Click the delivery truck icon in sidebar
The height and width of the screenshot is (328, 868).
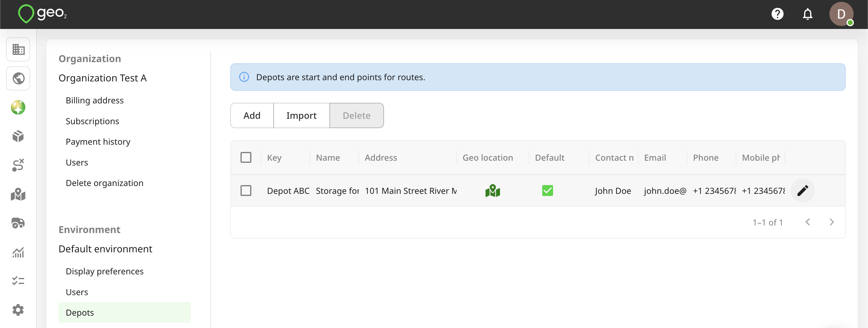(x=18, y=223)
